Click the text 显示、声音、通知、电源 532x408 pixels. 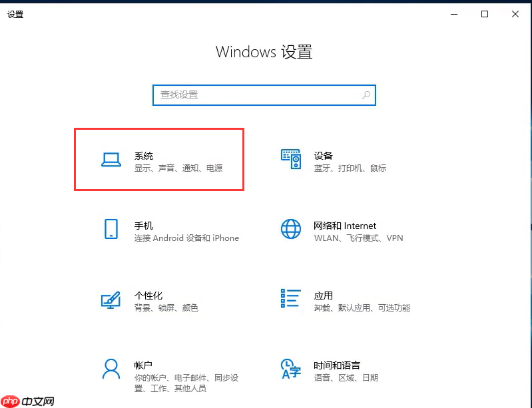[178, 168]
